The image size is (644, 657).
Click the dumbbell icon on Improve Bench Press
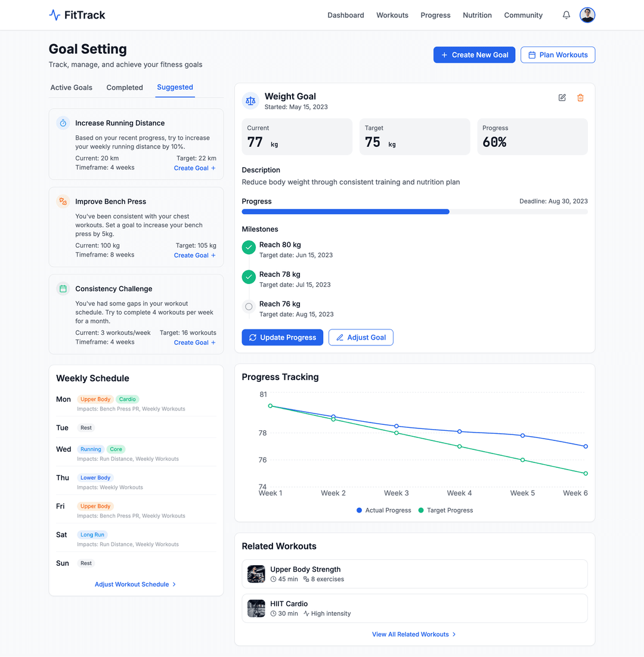coord(63,202)
